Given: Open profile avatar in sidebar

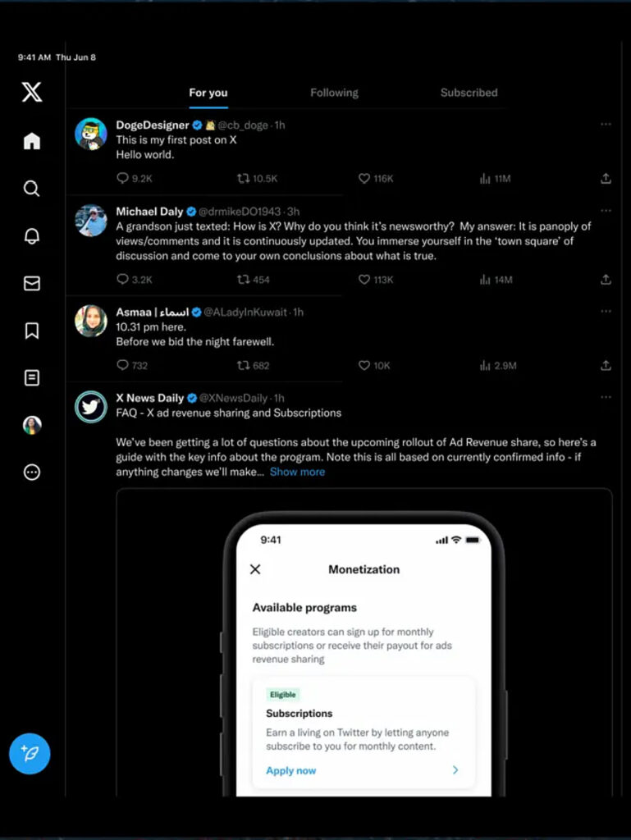Looking at the screenshot, I should coord(32,425).
